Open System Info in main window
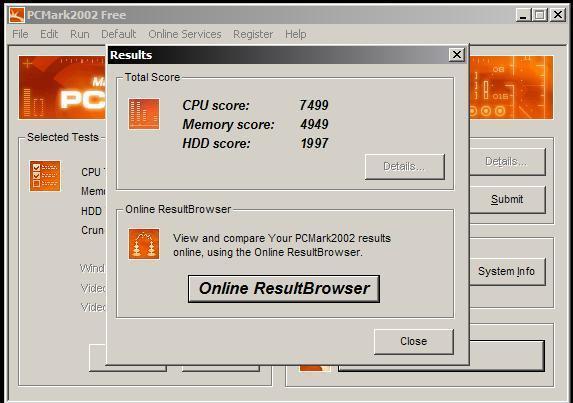The width and height of the screenshot is (573, 403). [x=507, y=271]
